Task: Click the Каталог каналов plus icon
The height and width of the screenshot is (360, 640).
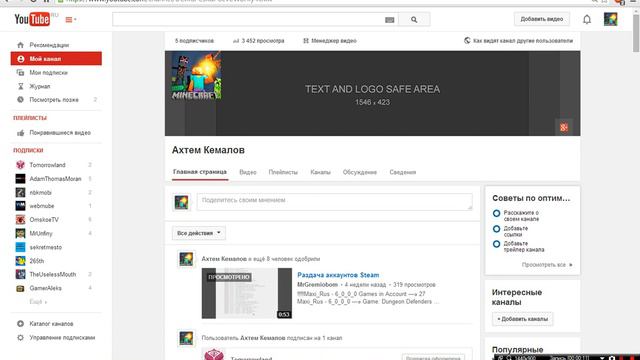Action: [20, 324]
